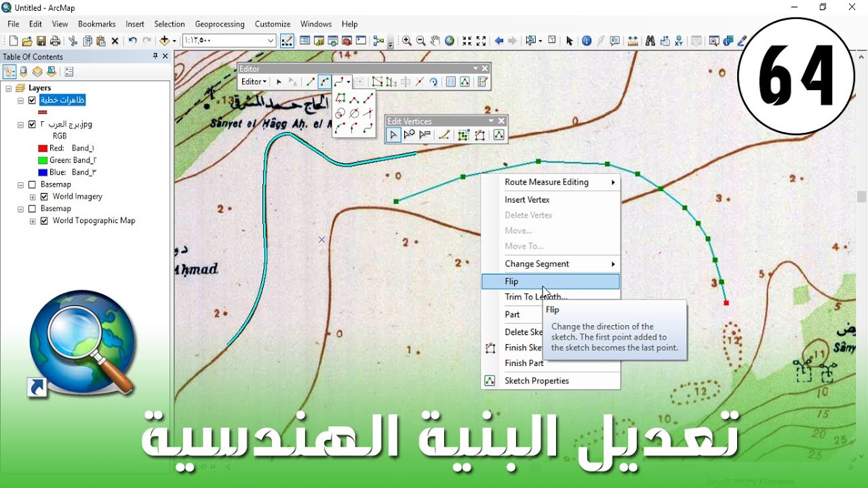Click the Cut scissors icon
The width and height of the screenshot is (868, 488).
point(73,41)
